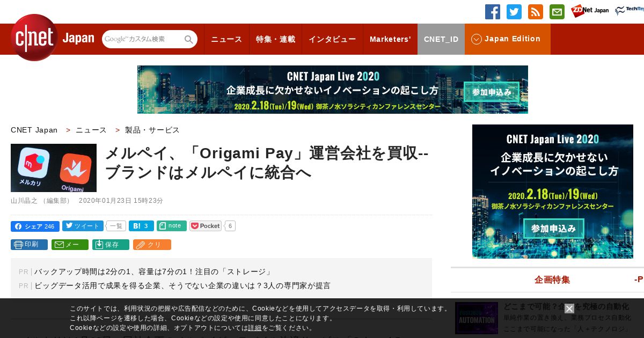Open PR link about バックアップ時間 storage
The height and width of the screenshot is (338, 644).
(x=153, y=272)
